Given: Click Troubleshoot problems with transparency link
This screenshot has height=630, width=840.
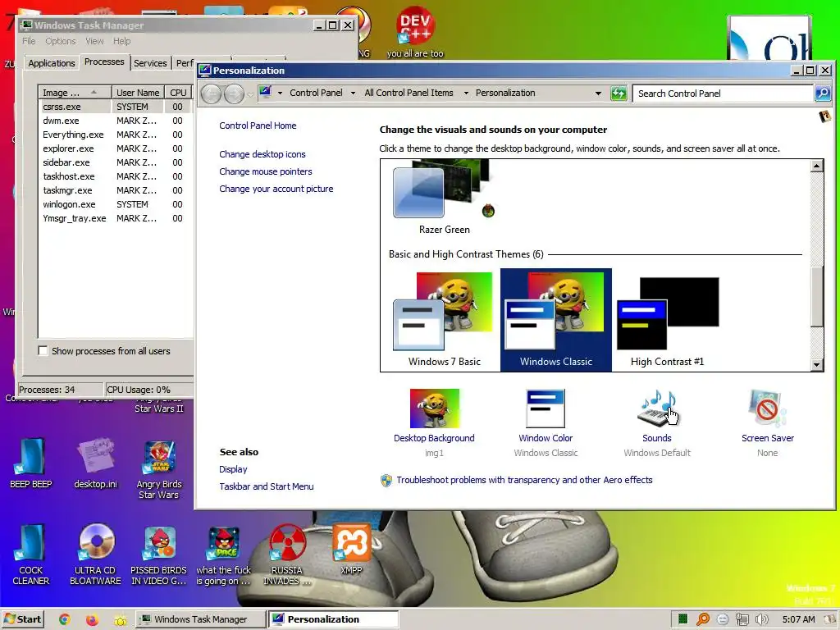Looking at the screenshot, I should tap(524, 480).
